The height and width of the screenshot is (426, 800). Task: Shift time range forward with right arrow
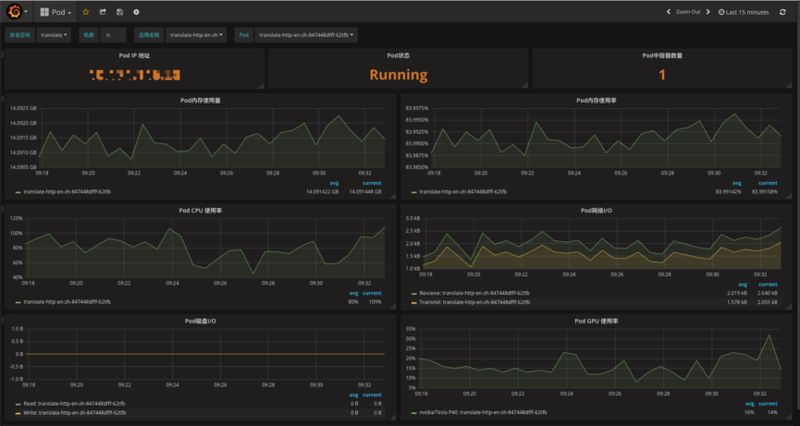pos(708,12)
